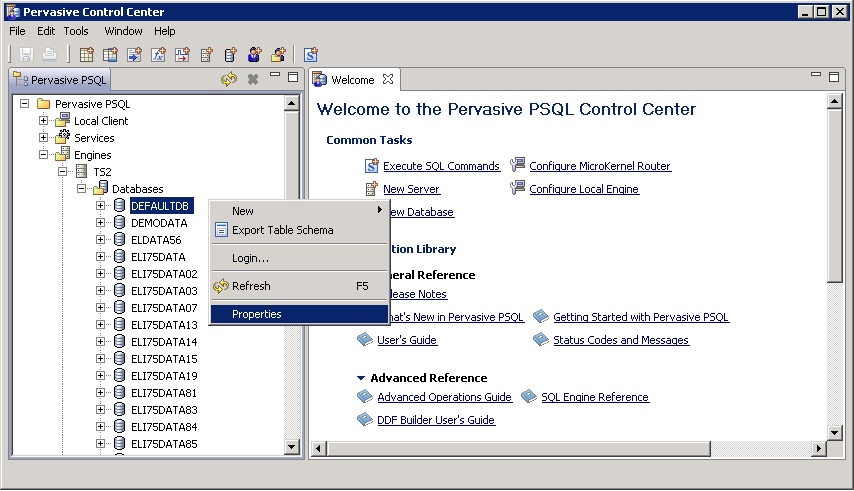This screenshot has height=491, width=854.
Task: Click the gray X delete icon in the explorer panel
Action: (x=253, y=79)
